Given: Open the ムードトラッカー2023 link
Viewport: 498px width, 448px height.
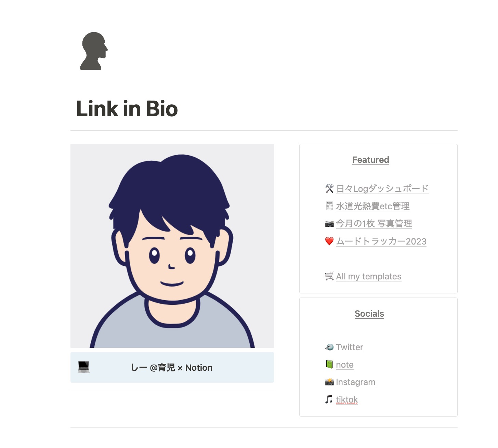Looking at the screenshot, I should pyautogui.click(x=381, y=241).
